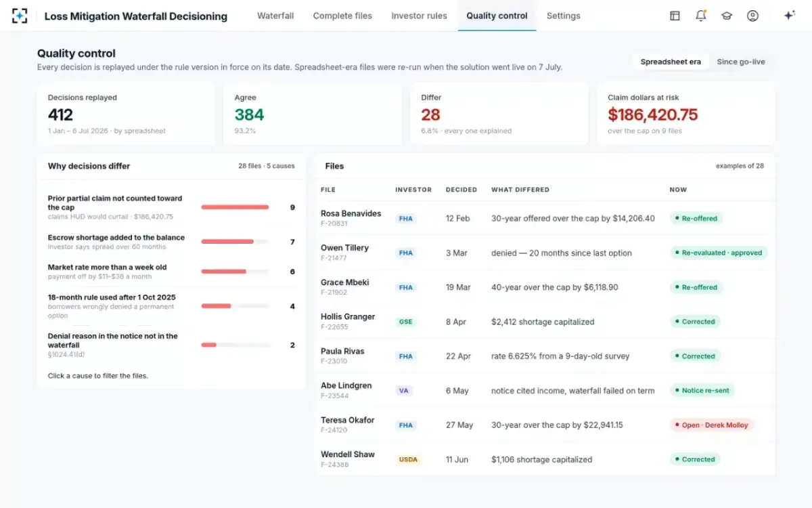Click Re-offered status for Grace Mbeki

696,287
